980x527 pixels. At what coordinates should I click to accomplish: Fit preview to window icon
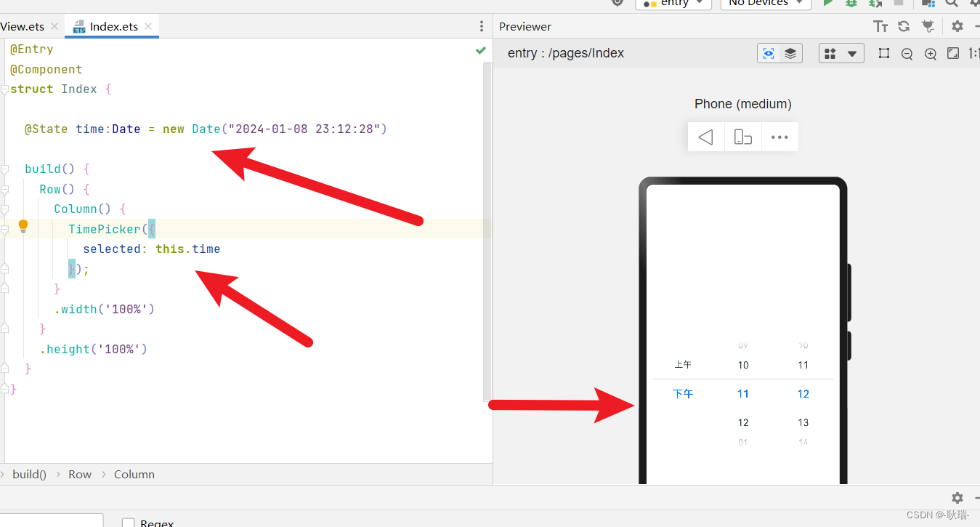click(953, 53)
